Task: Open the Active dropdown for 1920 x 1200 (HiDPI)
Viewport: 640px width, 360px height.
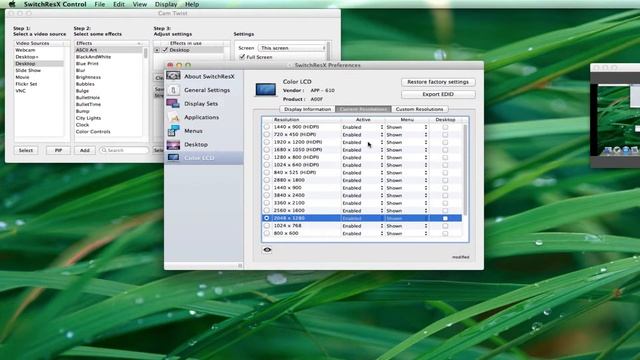Action: [x=363, y=142]
